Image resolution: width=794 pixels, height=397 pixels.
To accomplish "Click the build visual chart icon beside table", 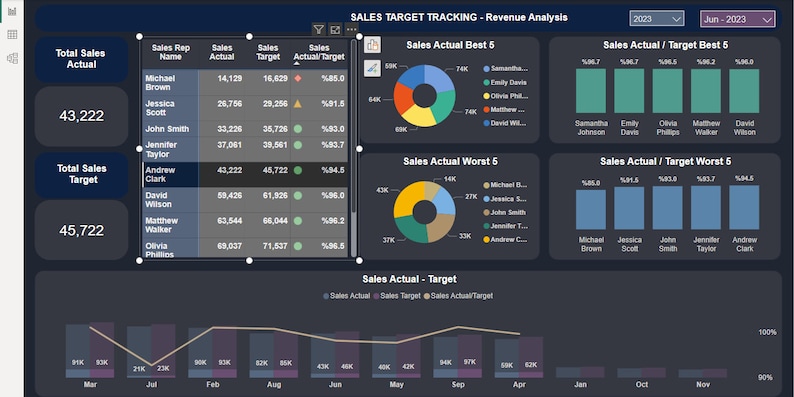I will click(x=373, y=45).
